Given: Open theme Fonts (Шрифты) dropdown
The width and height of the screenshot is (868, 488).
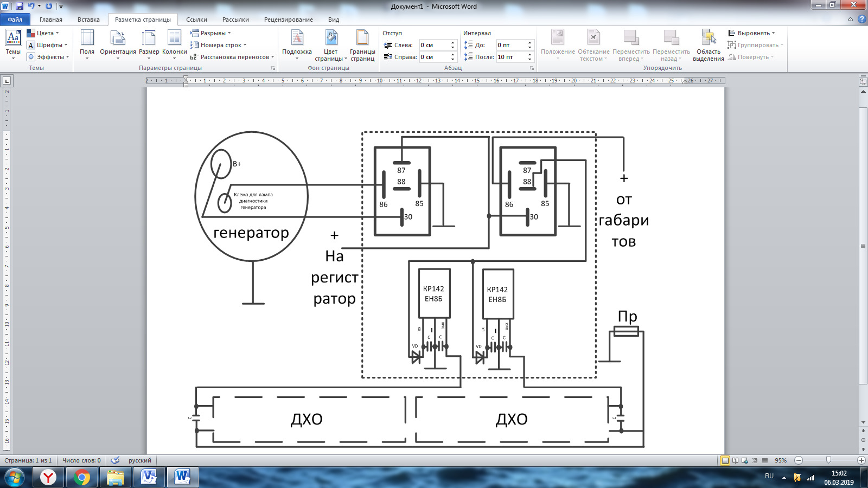Looking at the screenshot, I should 48,45.
